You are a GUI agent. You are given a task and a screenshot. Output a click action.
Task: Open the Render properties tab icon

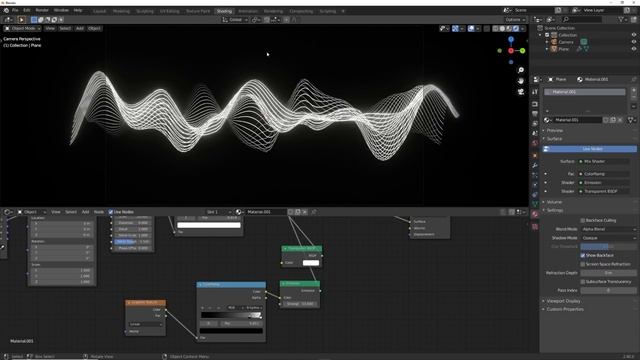click(535, 104)
